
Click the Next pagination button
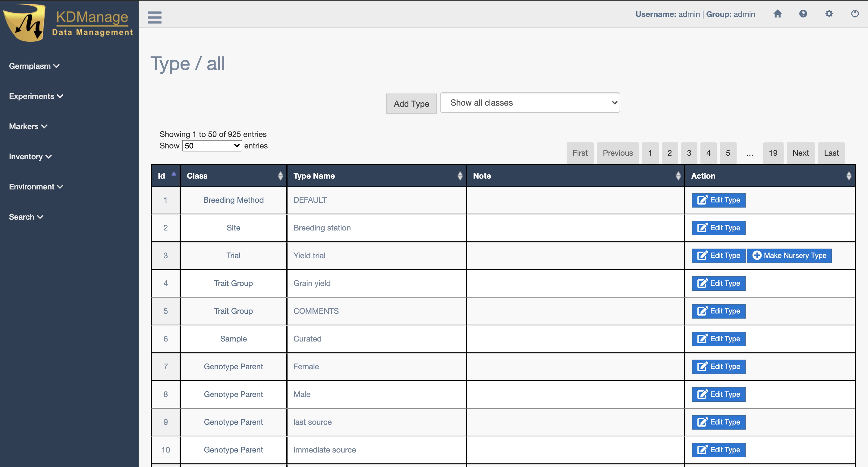[x=800, y=153]
